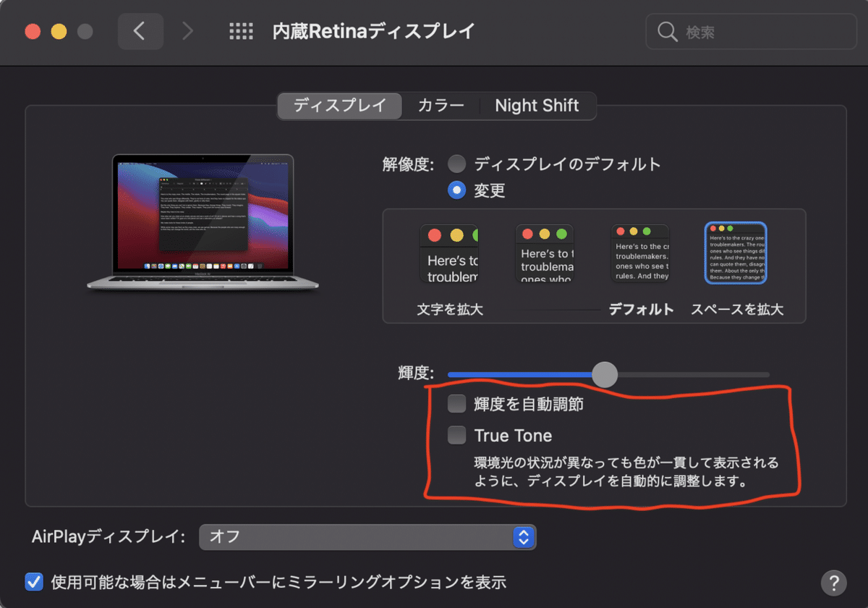Viewport: 868px width, 608px height.
Task: Select the ディスプレイのデフォルト radio button
Action: (456, 164)
